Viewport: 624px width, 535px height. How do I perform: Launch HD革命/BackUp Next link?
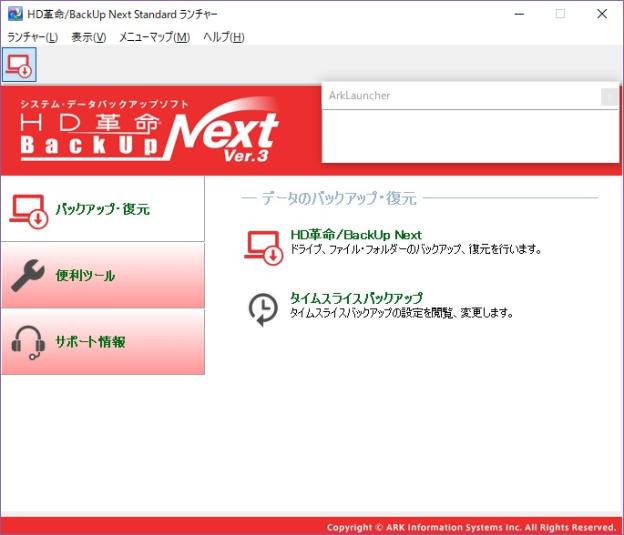coord(356,235)
